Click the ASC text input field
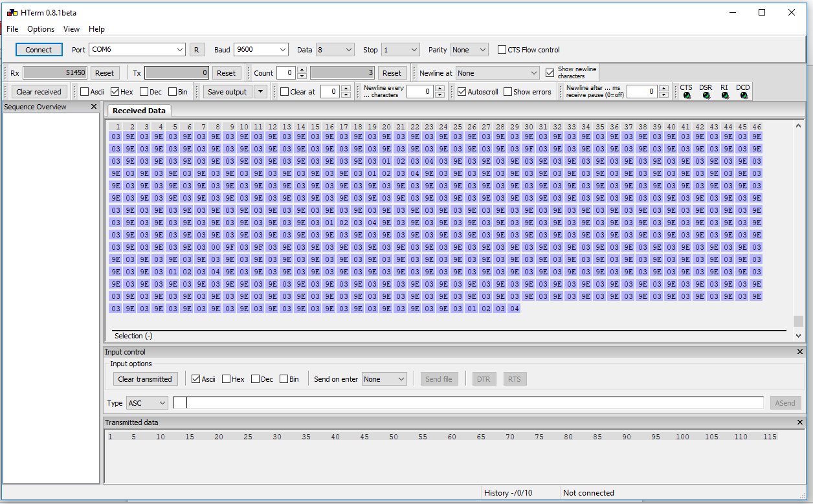The height and width of the screenshot is (504, 813). (469, 403)
